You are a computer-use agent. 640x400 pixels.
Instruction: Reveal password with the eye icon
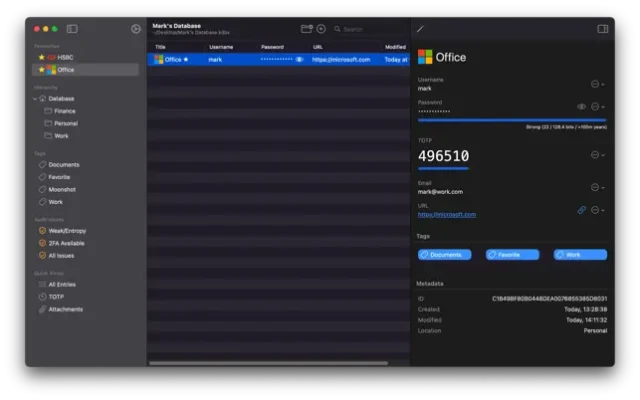(582, 107)
